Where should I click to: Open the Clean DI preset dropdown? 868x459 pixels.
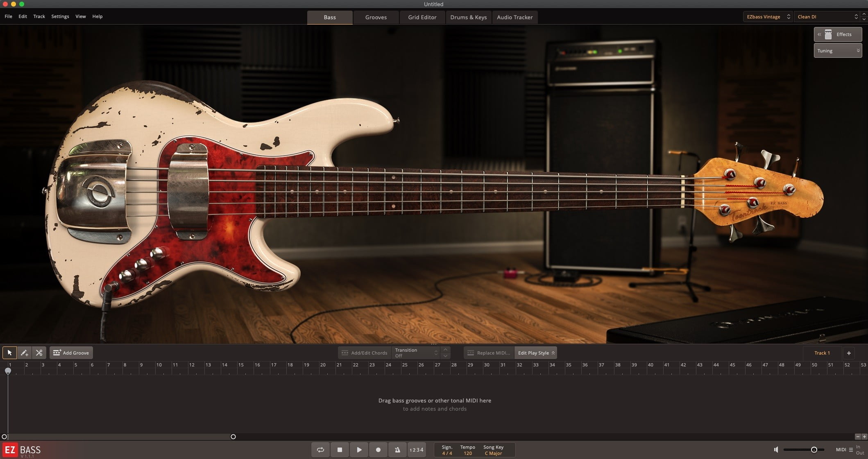[827, 17]
